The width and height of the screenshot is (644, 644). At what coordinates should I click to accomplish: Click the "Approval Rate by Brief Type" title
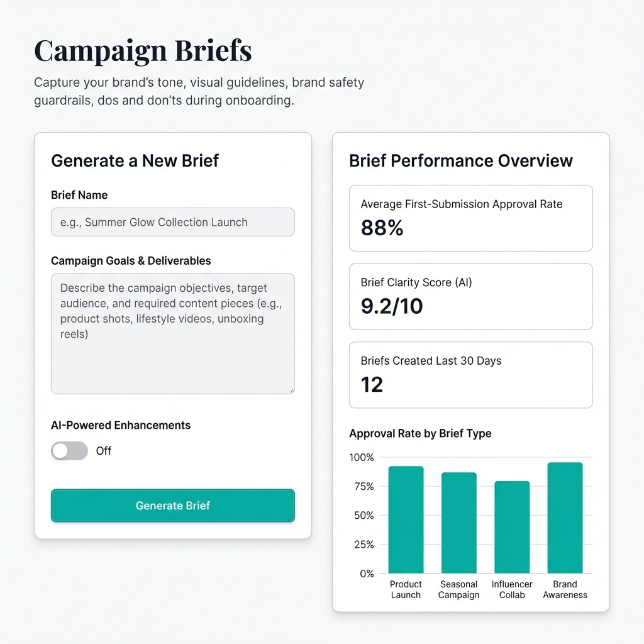point(420,433)
